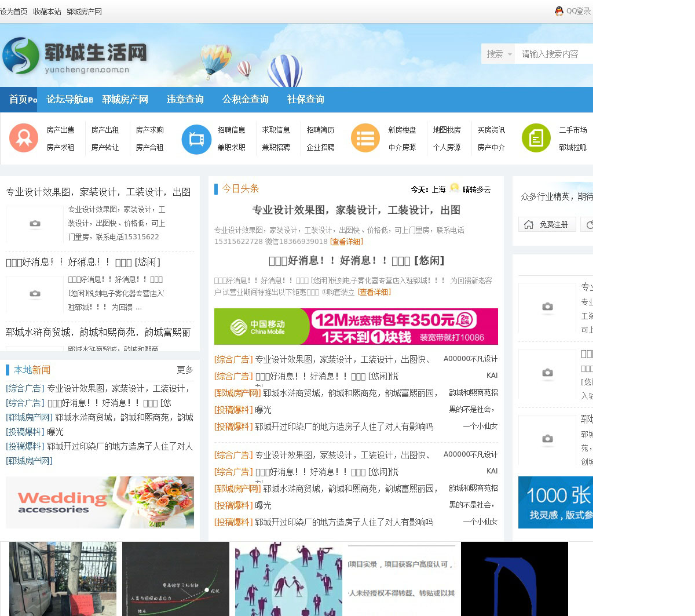Click in the 请输入搜索内容 search field

pyautogui.click(x=553, y=54)
